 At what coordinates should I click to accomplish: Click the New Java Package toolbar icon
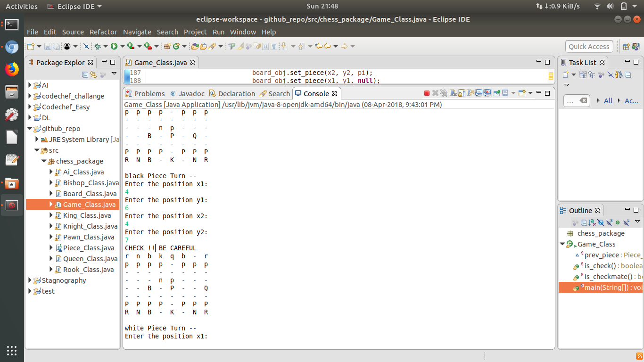pyautogui.click(x=167, y=46)
